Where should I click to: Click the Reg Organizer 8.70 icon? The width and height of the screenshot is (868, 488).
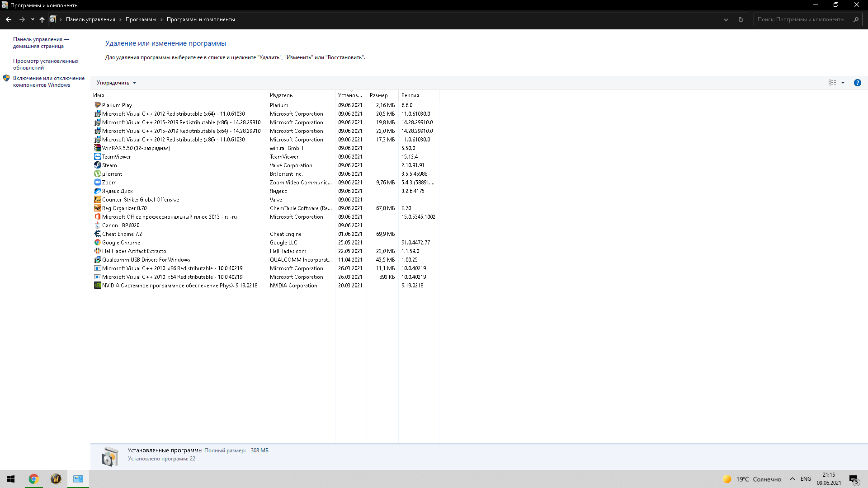coord(97,208)
